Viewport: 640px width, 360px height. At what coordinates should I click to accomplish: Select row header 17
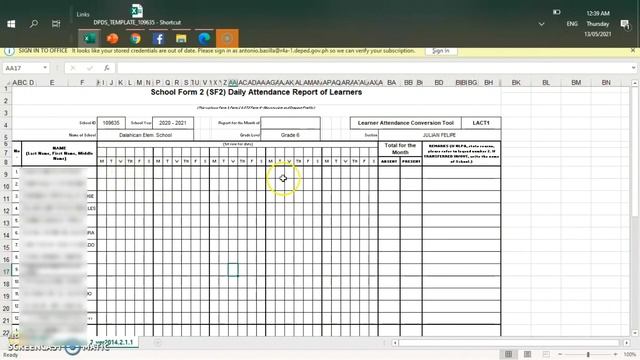pos(6,271)
